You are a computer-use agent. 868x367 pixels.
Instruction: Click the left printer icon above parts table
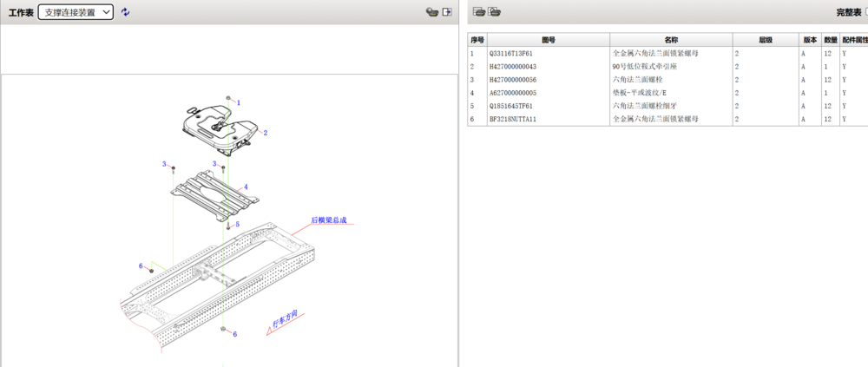tap(478, 12)
